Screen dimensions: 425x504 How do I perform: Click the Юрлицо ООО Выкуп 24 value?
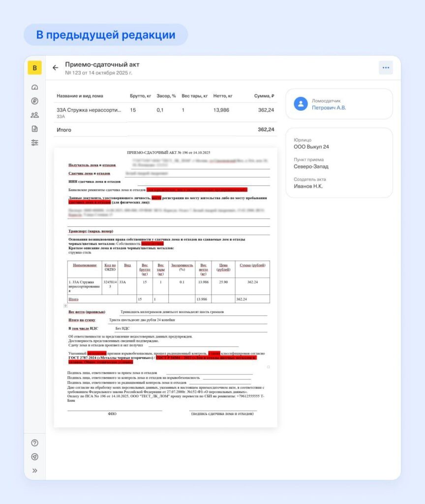pos(311,147)
